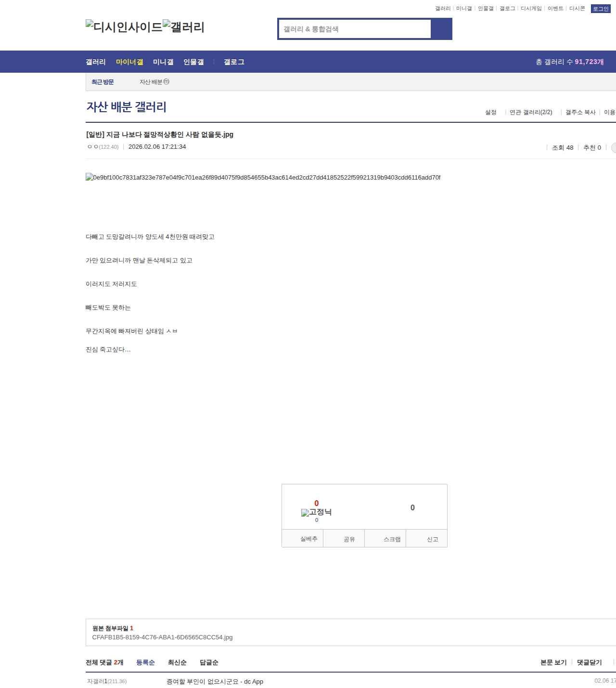Click the black downvote count 0
Viewport: 616px width, 688px height.
[412, 507]
